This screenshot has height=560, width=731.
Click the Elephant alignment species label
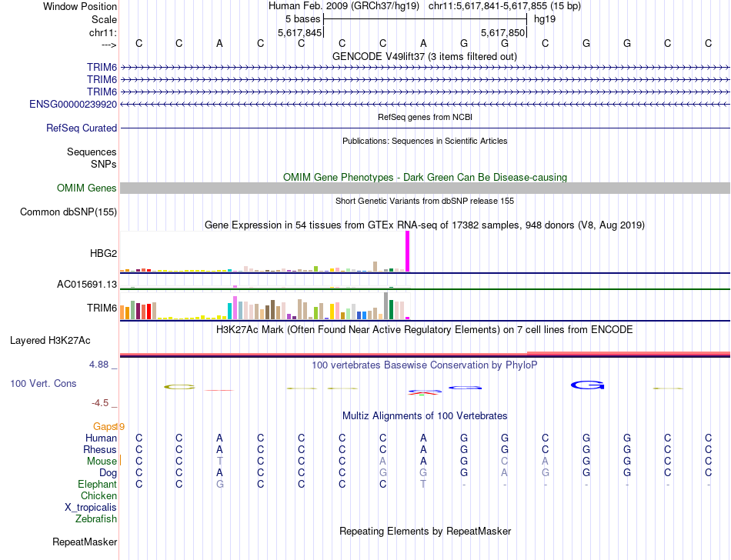[98, 485]
